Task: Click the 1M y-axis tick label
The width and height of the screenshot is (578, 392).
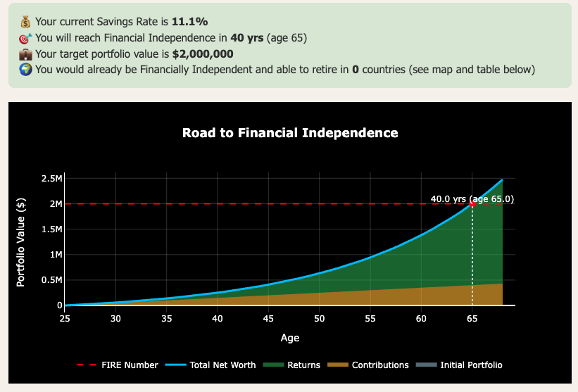Action: (x=56, y=255)
